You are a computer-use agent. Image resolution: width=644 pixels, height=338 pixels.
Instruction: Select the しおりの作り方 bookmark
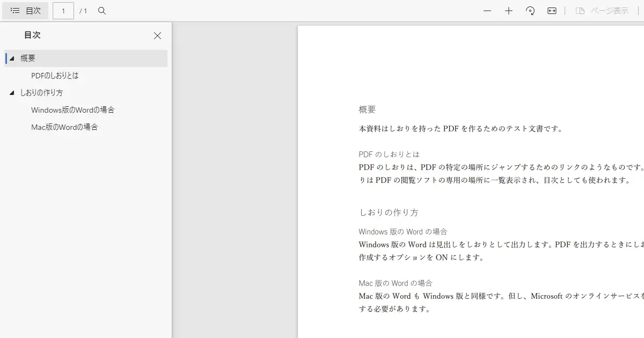(41, 93)
